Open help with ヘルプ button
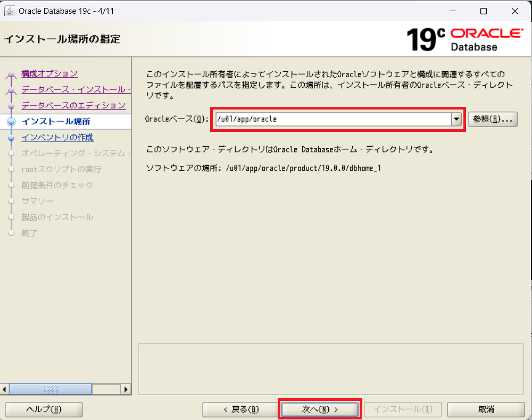The image size is (532, 420). [44, 409]
